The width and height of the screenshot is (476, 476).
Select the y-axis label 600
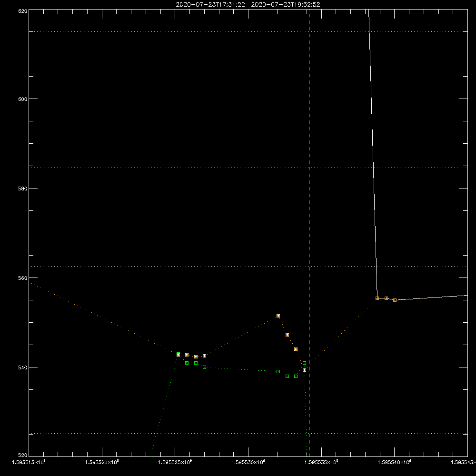(x=23, y=99)
